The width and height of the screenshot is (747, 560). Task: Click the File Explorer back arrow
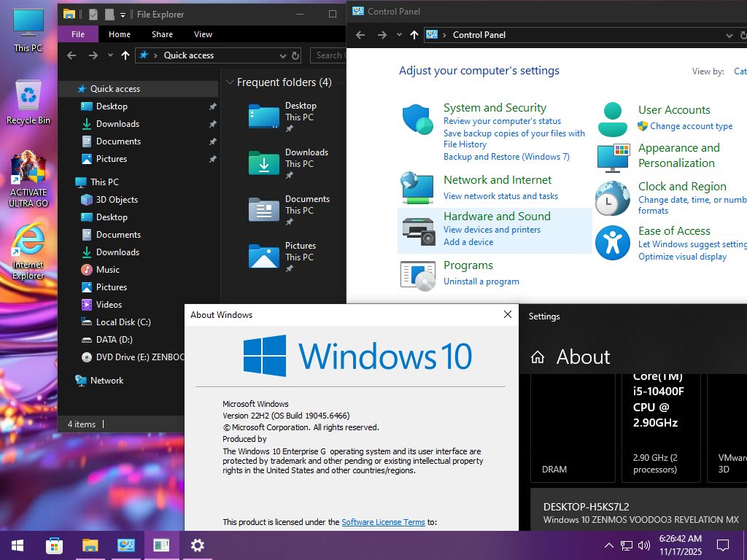coord(71,55)
